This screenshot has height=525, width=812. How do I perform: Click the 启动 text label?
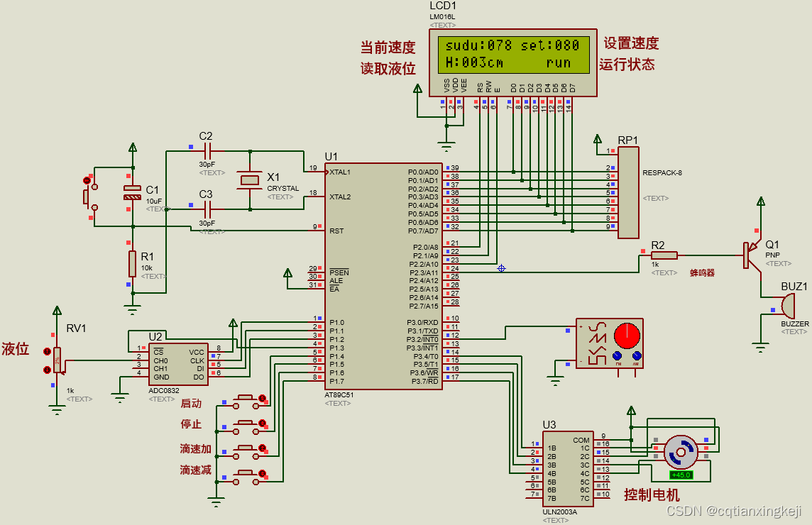pos(191,404)
